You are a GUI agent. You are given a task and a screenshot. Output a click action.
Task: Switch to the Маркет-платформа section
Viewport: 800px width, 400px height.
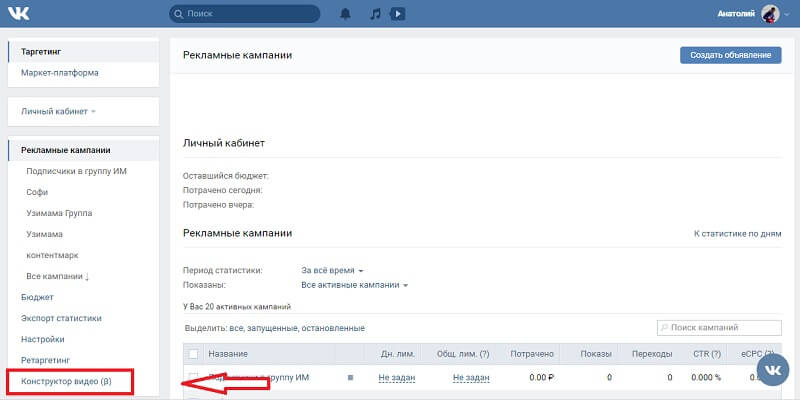[59, 73]
